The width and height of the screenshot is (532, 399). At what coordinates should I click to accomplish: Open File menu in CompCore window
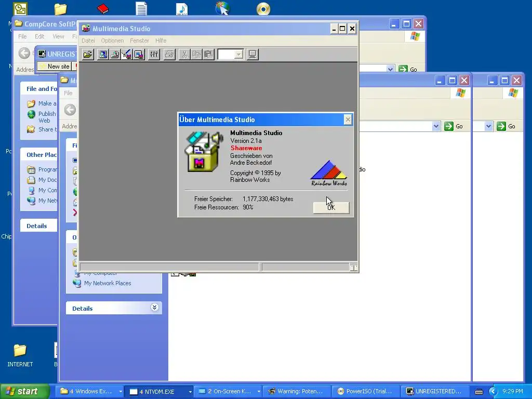point(22,36)
